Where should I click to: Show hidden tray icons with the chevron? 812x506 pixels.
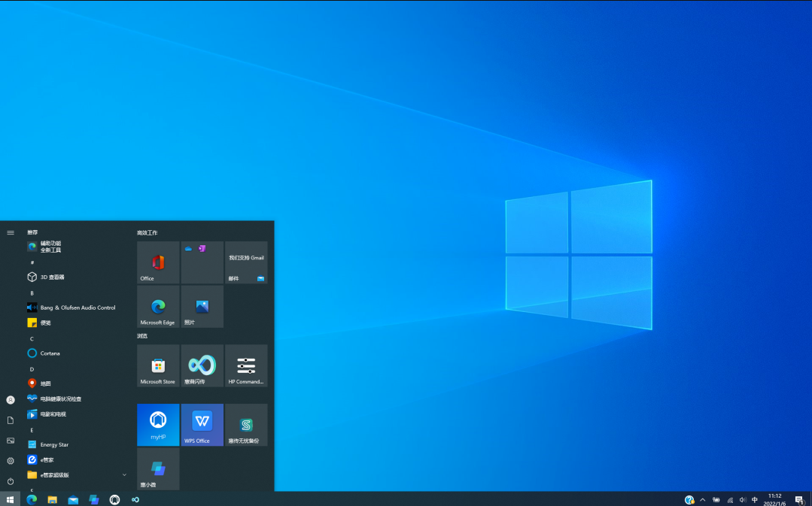(703, 499)
